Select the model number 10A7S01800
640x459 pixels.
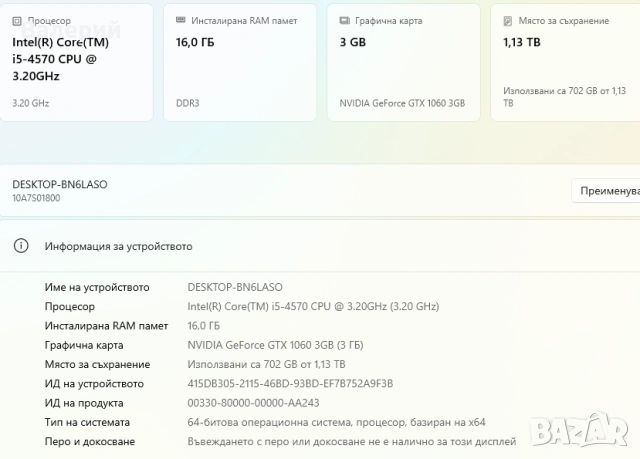[36, 198]
